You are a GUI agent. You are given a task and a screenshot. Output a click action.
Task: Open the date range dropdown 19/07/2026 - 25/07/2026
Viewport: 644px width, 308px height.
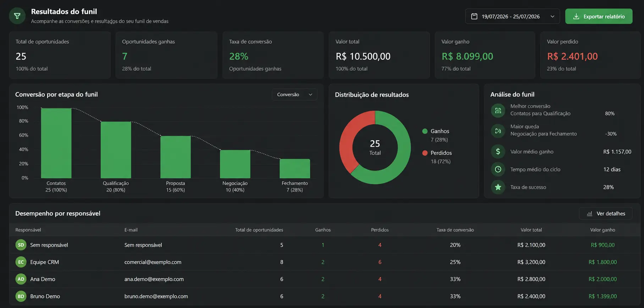512,16
